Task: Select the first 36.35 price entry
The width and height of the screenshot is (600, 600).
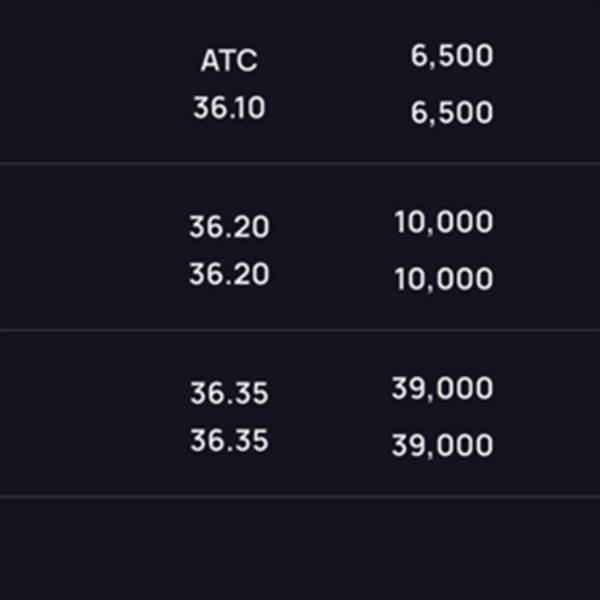Action: click(229, 393)
